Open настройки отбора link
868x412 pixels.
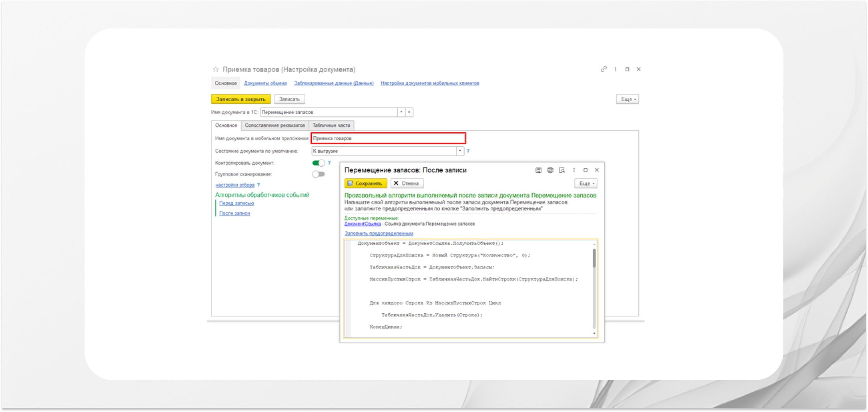235,185
